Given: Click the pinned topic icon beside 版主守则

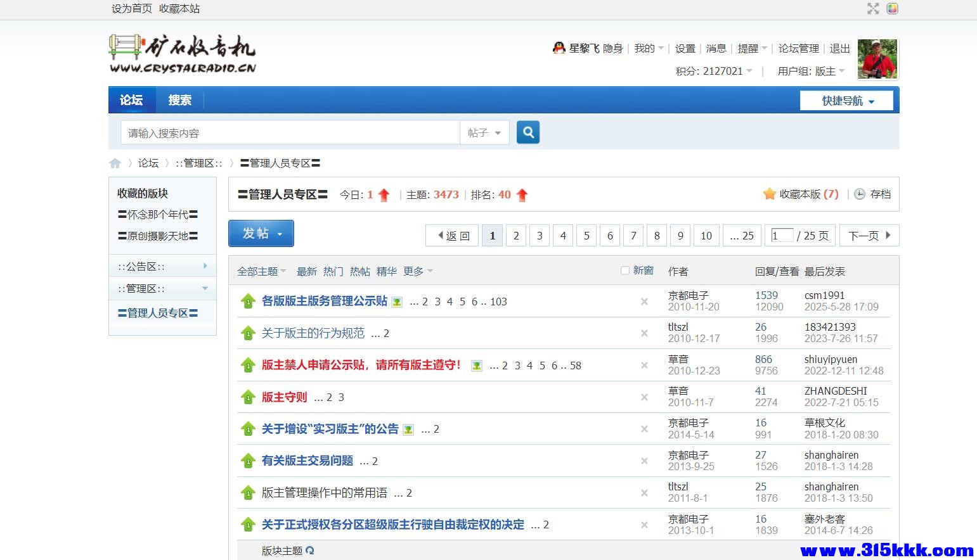Looking at the screenshot, I should click(247, 397).
